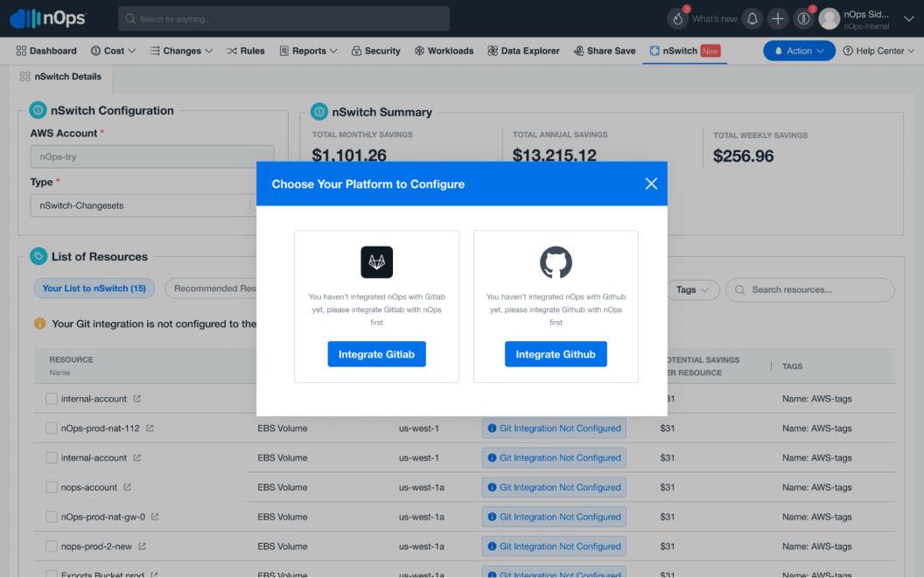Click the Data Explorer icon in the nav bar
924x578 pixels.
tap(493, 51)
